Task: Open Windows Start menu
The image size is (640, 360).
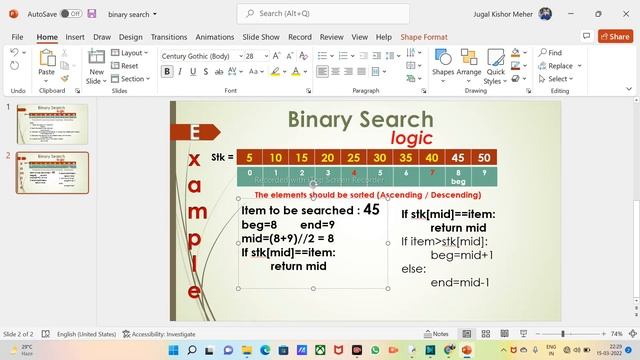Action: coord(173,350)
